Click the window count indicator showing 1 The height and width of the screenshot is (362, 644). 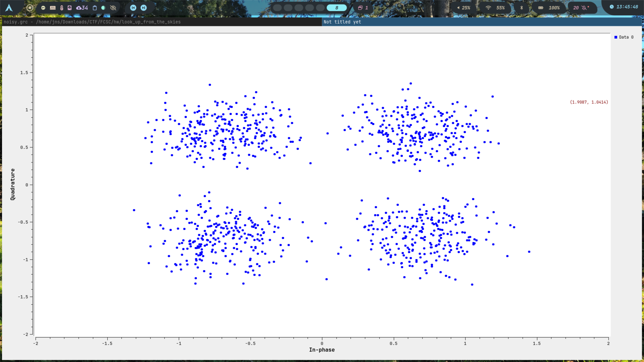363,8
